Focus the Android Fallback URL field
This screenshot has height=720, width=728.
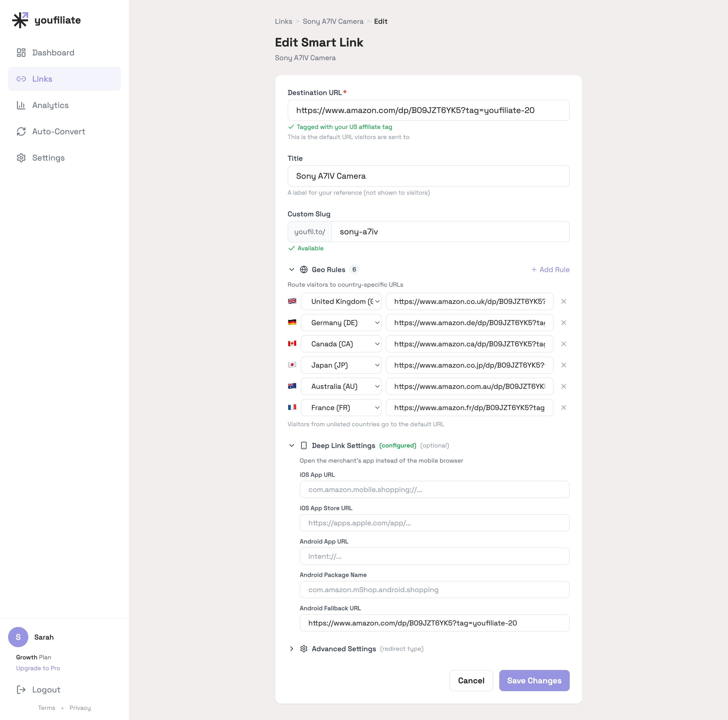(435, 623)
